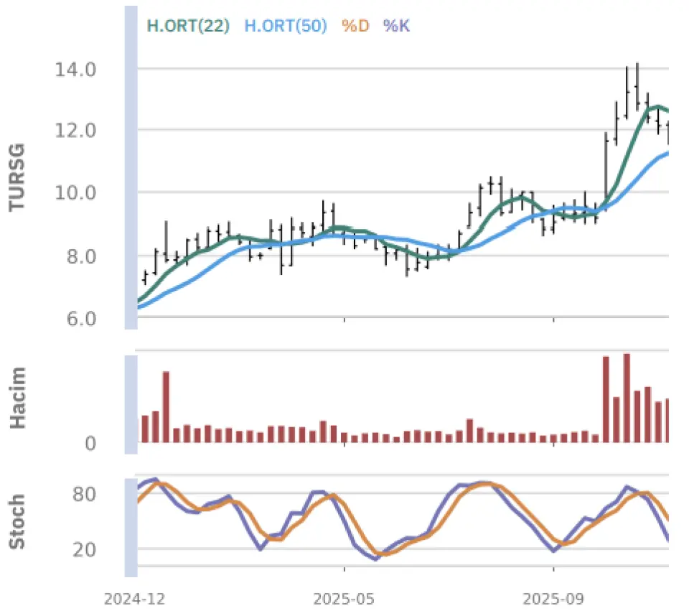Click the TURSG axis title
689x616 pixels.
click(x=17, y=177)
